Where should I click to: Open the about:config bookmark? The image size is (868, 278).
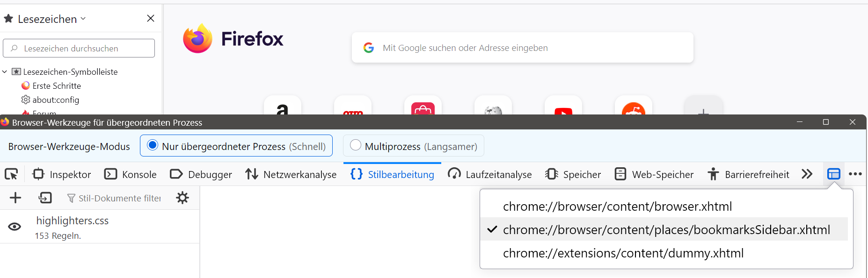pyautogui.click(x=56, y=100)
